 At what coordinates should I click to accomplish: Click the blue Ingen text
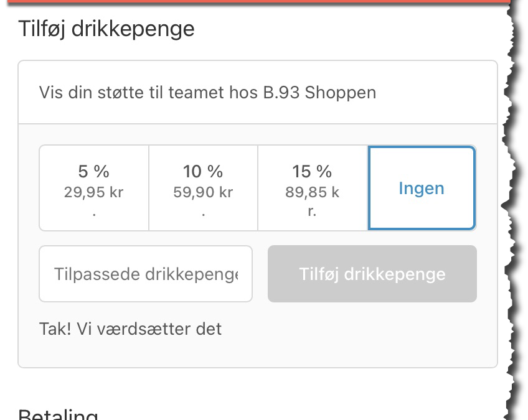[x=422, y=188]
